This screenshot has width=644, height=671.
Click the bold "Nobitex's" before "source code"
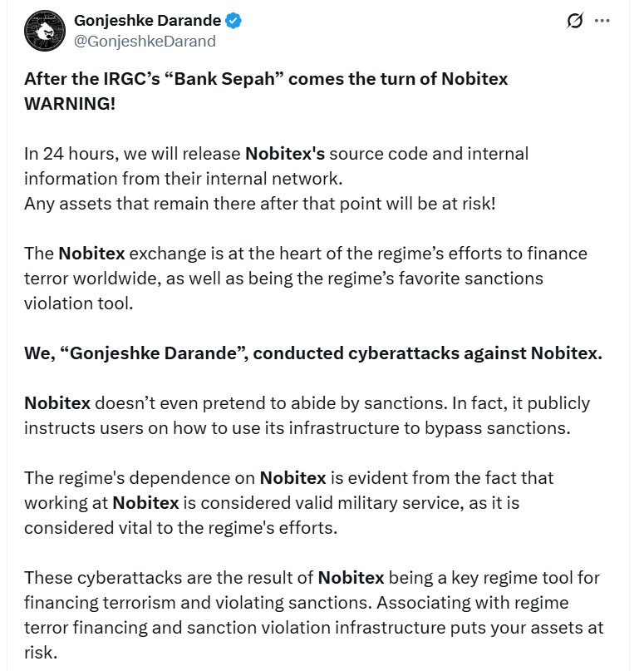tap(284, 154)
